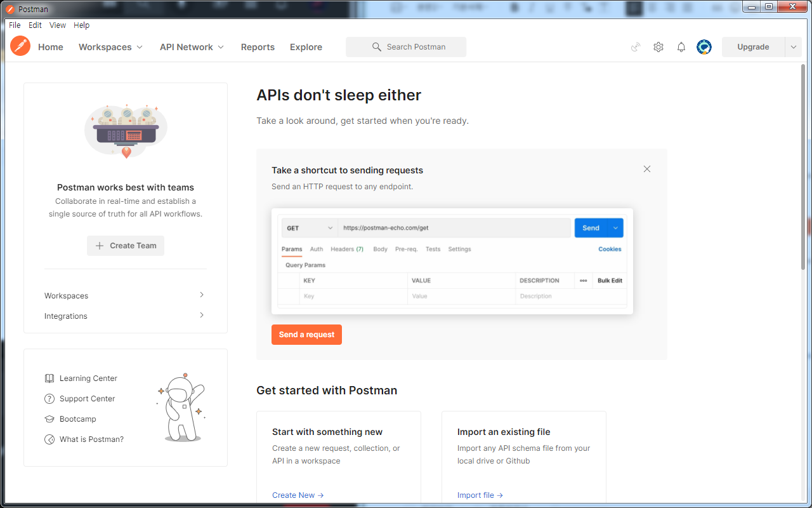Dismiss the shortcut to sending requests card
Viewport: 812px width, 508px height.
647,169
